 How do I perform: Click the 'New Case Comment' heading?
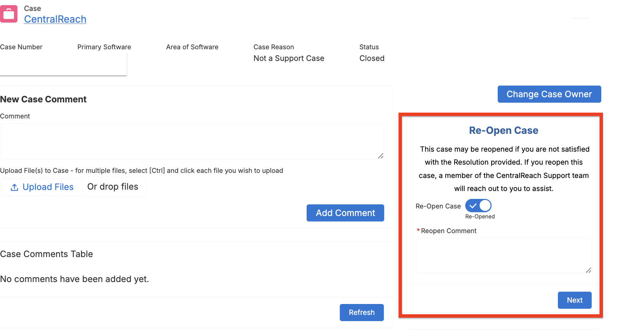43,99
